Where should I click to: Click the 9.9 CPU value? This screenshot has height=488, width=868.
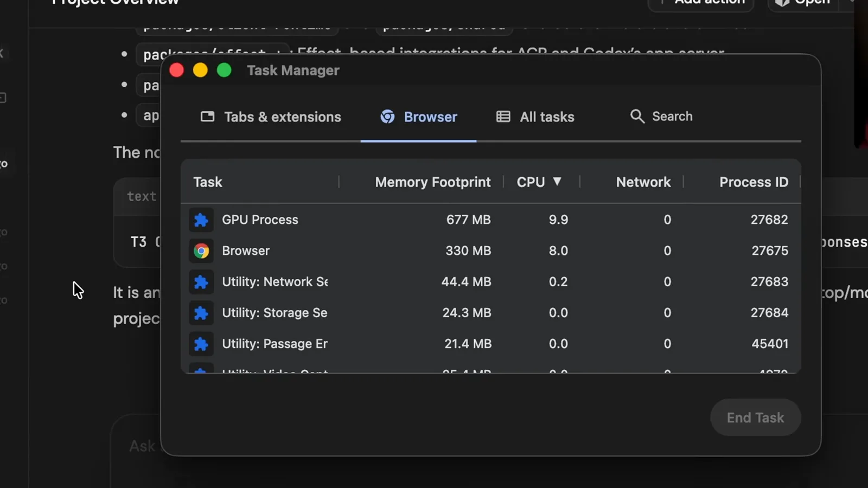558,220
